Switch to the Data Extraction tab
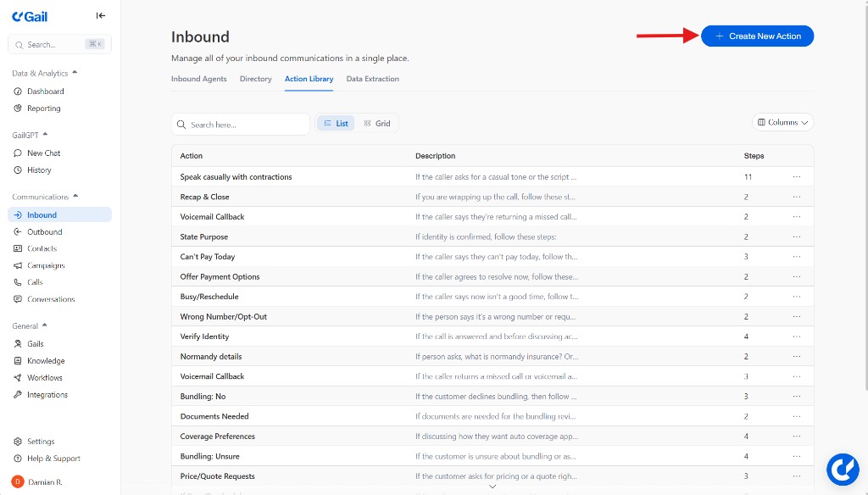 coord(373,78)
